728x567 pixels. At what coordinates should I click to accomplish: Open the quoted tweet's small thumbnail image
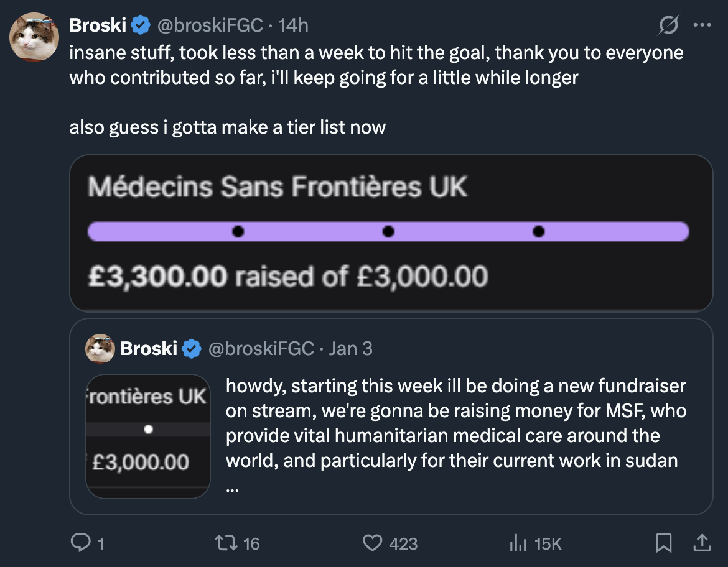click(x=148, y=436)
